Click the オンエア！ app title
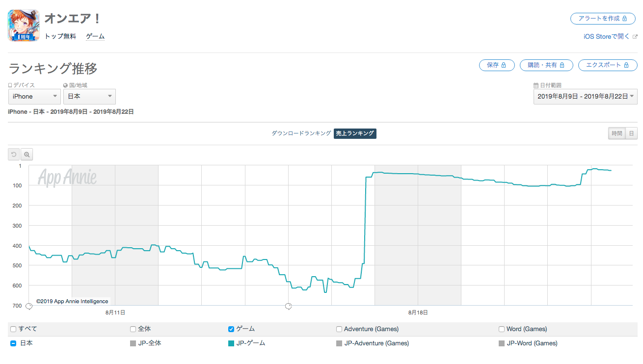Image resolution: width=643 pixels, height=364 pixels. tap(73, 19)
